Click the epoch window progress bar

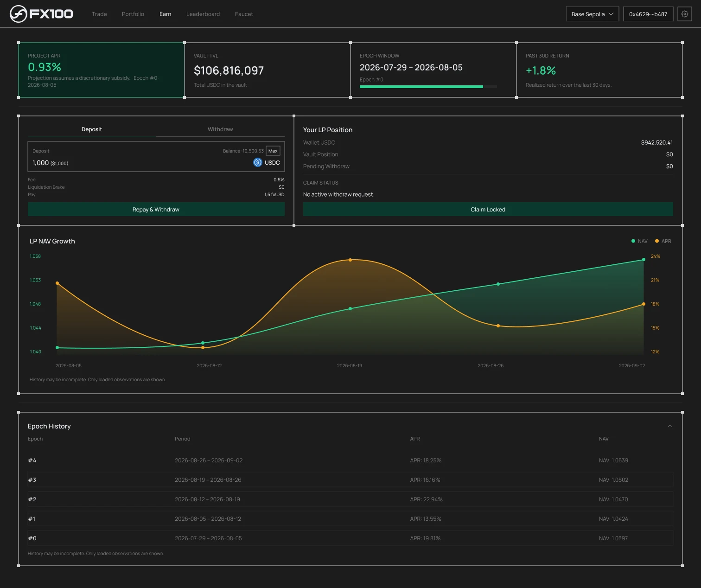point(428,87)
